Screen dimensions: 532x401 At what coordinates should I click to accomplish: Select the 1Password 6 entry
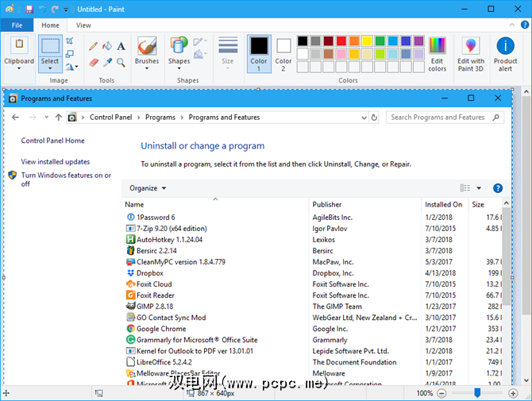pyautogui.click(x=156, y=218)
